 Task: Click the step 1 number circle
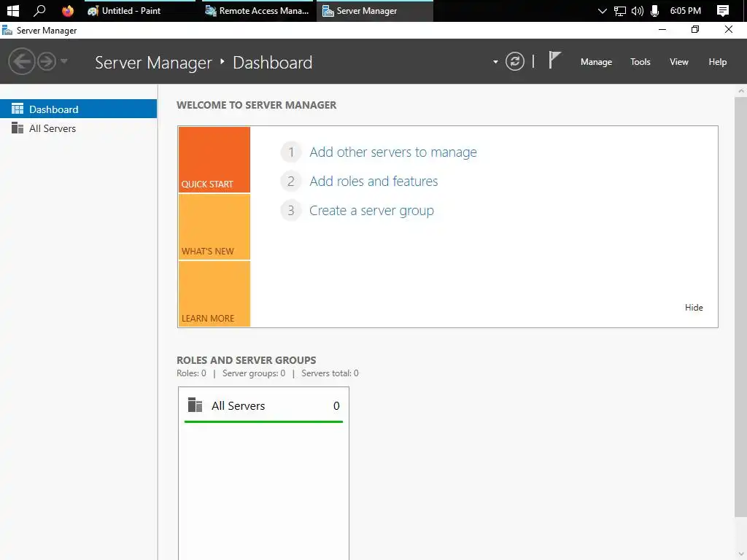[x=290, y=152]
